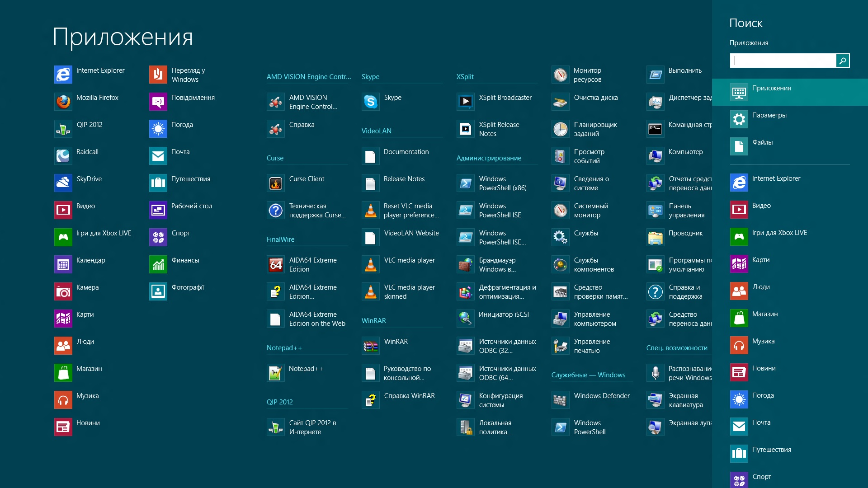Open XSplit Broadcaster icon
This screenshot has height=488, width=868.
point(466,102)
